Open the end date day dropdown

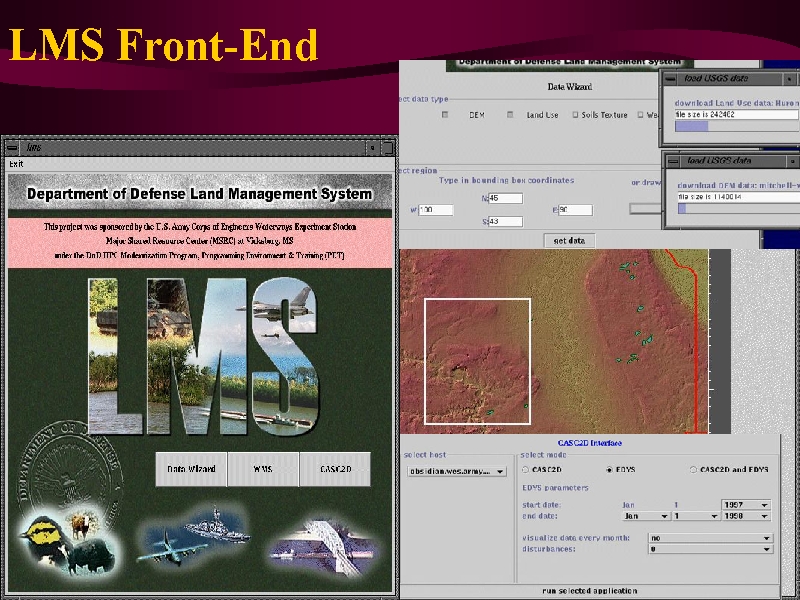coord(696,516)
